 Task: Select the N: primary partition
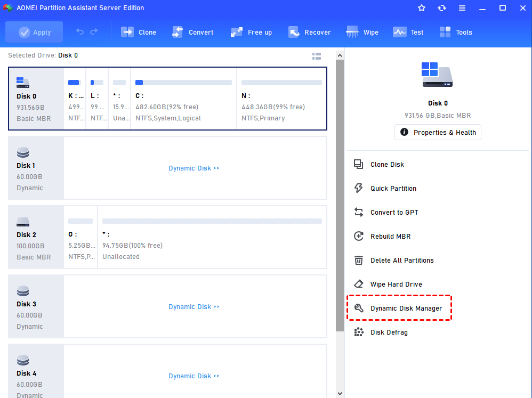[x=281, y=99]
